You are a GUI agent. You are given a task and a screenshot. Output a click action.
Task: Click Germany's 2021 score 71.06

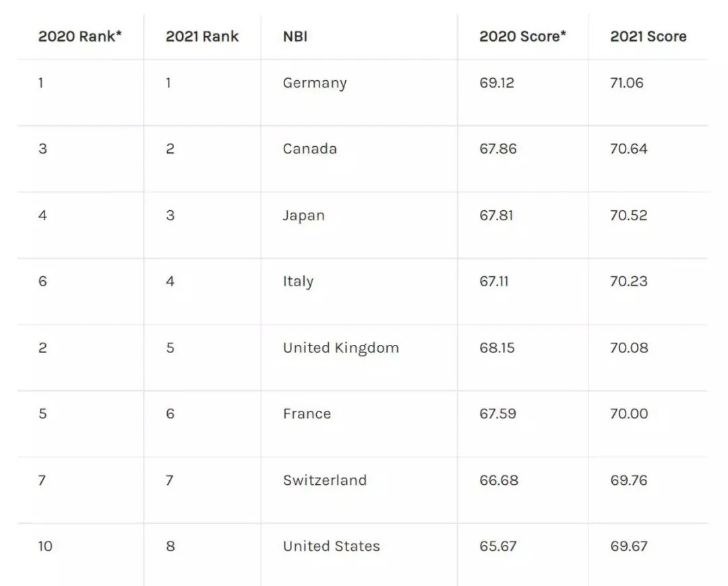click(626, 84)
